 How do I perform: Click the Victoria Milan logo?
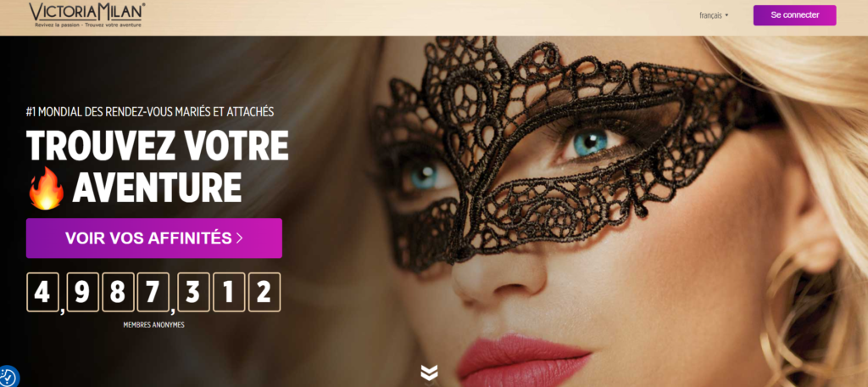(x=87, y=14)
